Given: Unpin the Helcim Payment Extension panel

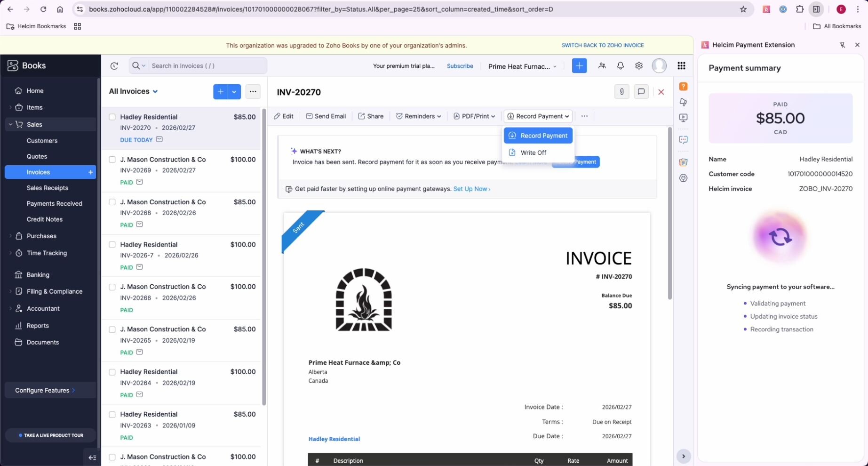Looking at the screenshot, I should [x=842, y=45].
